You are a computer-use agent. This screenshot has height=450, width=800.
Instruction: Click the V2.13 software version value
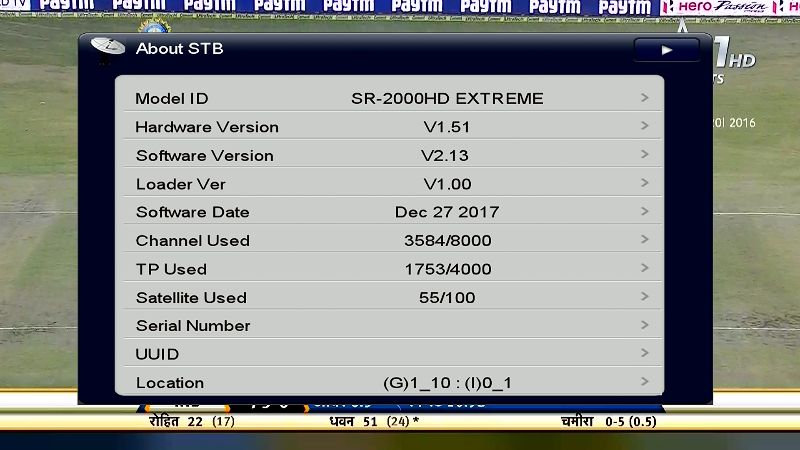point(445,155)
